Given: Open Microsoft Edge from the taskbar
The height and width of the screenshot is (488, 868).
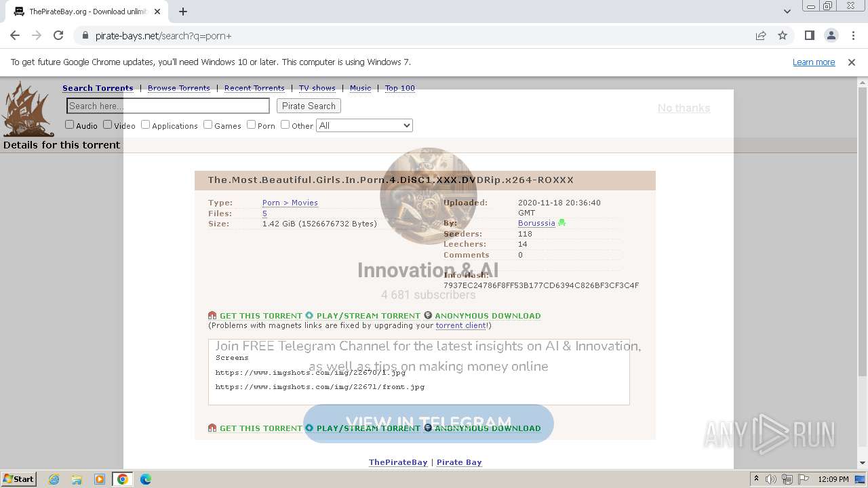Looking at the screenshot, I should pyautogui.click(x=146, y=479).
